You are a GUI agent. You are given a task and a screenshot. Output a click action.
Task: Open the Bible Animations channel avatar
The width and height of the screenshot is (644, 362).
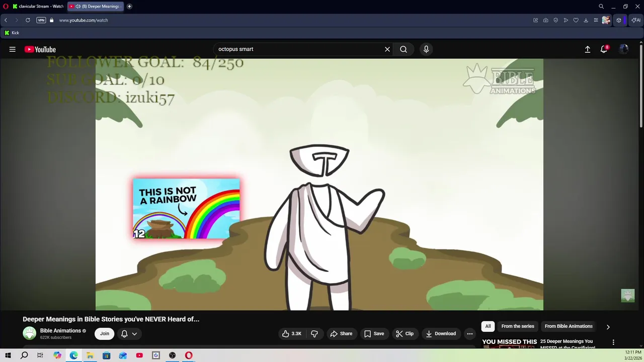(x=30, y=333)
